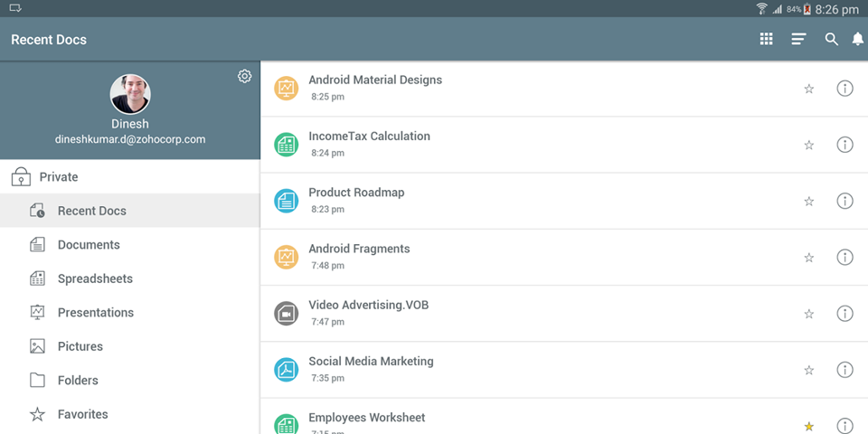Tap Dinesh's profile photo
This screenshot has width=868, height=434.
pyautogui.click(x=130, y=94)
